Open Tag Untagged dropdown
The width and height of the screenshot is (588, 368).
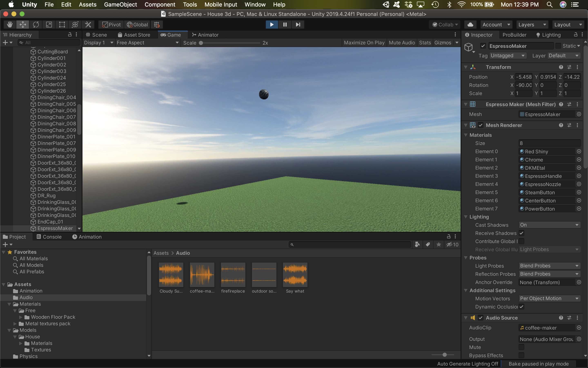tap(508, 55)
